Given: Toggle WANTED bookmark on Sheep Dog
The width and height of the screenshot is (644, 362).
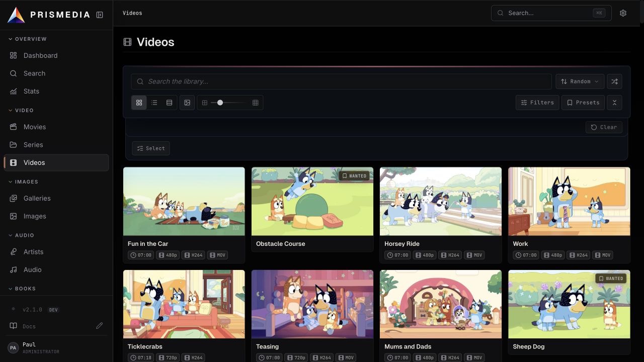Looking at the screenshot, I should (611, 279).
